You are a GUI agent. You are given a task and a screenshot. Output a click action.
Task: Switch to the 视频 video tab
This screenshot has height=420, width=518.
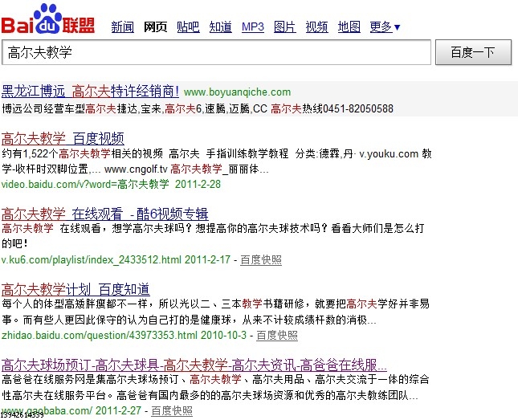click(316, 27)
